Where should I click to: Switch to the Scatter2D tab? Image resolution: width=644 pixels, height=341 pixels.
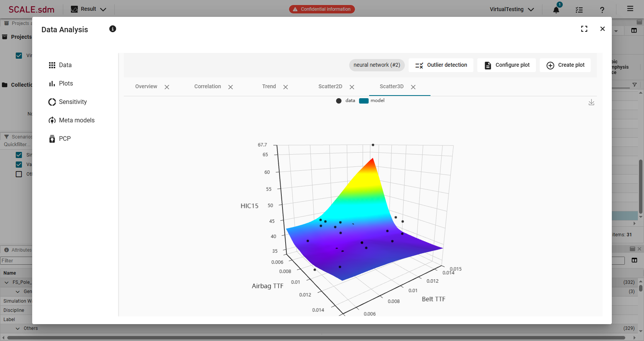[x=330, y=87]
